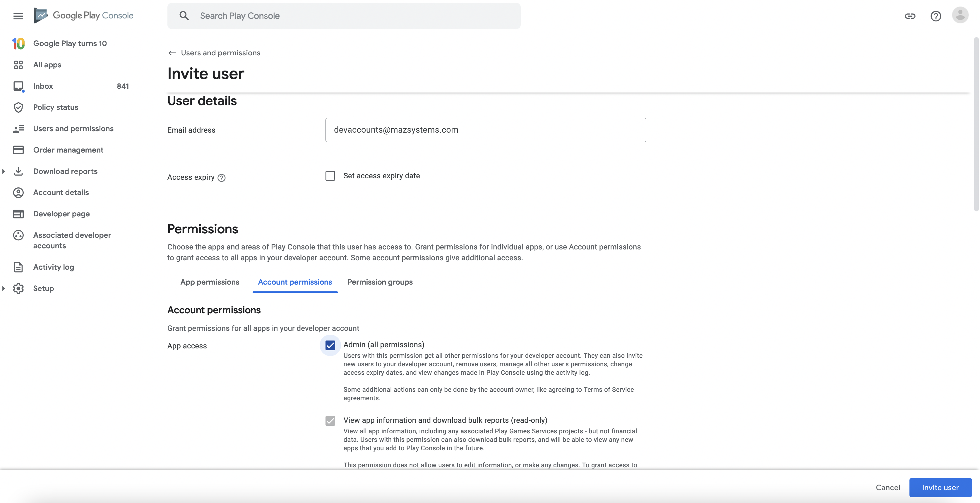Open the help question mark icon
The height and width of the screenshot is (503, 980).
(x=936, y=16)
